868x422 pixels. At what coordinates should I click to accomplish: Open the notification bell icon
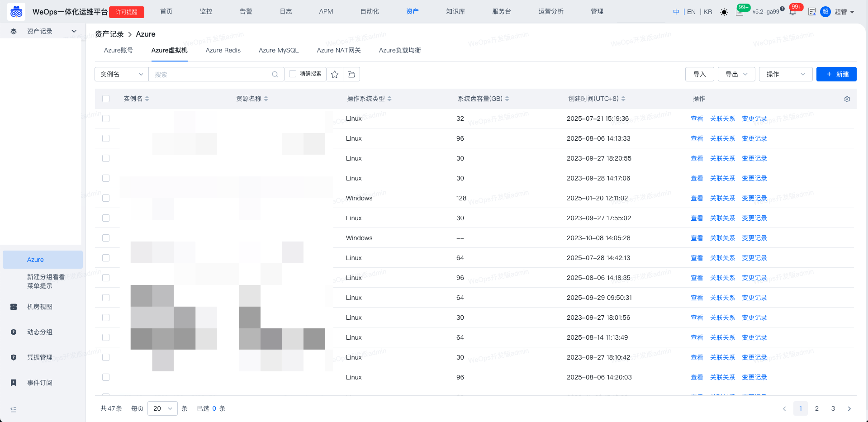pyautogui.click(x=792, y=12)
